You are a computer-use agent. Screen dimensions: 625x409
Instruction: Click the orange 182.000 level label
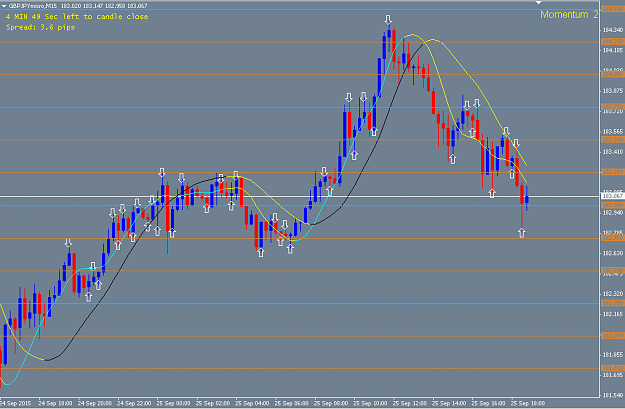[x=613, y=336]
